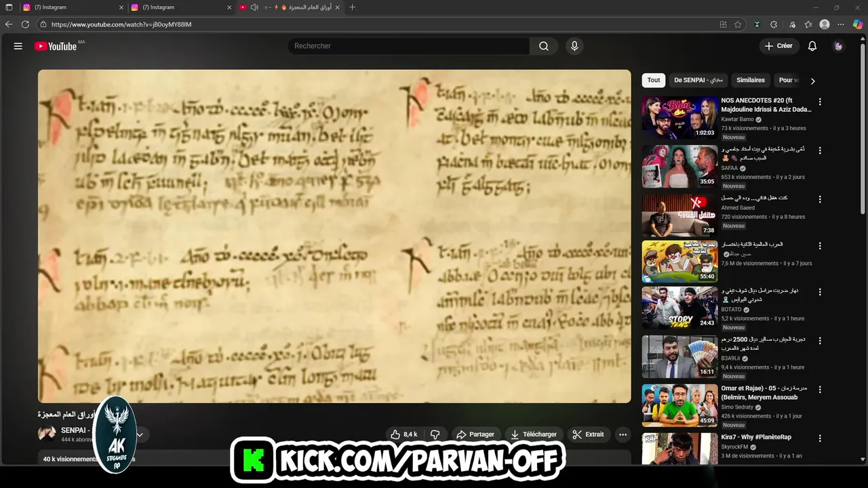Select the Similaires filter chip
The image size is (868, 488).
tap(751, 80)
